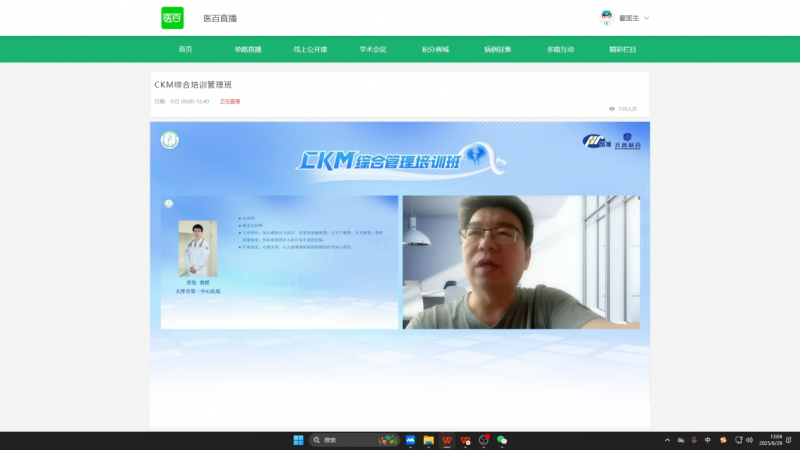Switch to 线上公开课 section
Screen dimensions: 800x450
click(310, 49)
